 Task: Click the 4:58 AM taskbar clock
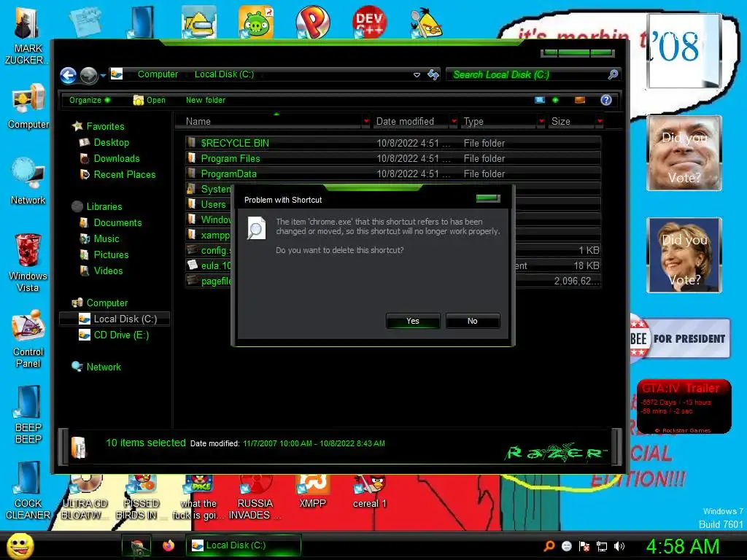tap(682, 546)
